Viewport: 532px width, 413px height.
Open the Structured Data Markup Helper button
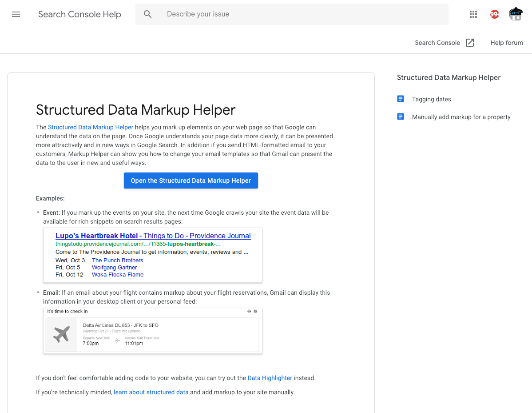point(191,180)
